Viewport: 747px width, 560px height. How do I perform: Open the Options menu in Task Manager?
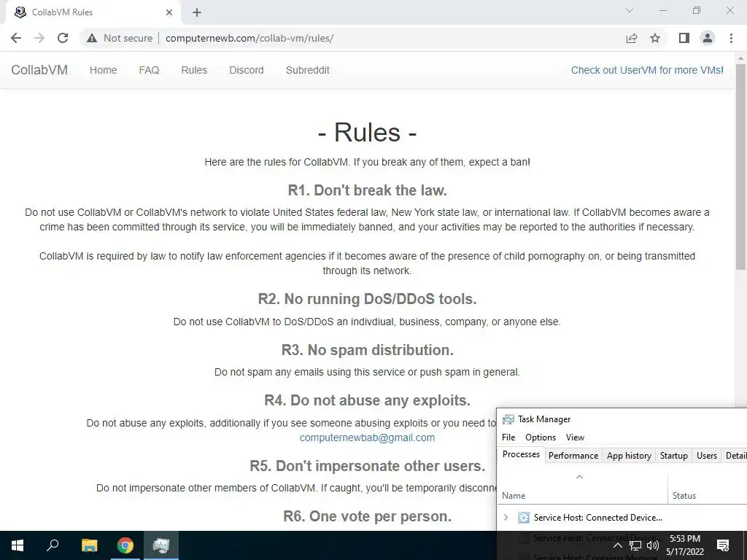(541, 437)
